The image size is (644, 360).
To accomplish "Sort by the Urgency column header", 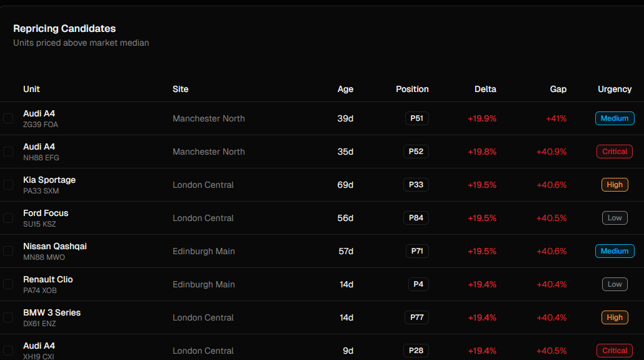I will [x=615, y=89].
